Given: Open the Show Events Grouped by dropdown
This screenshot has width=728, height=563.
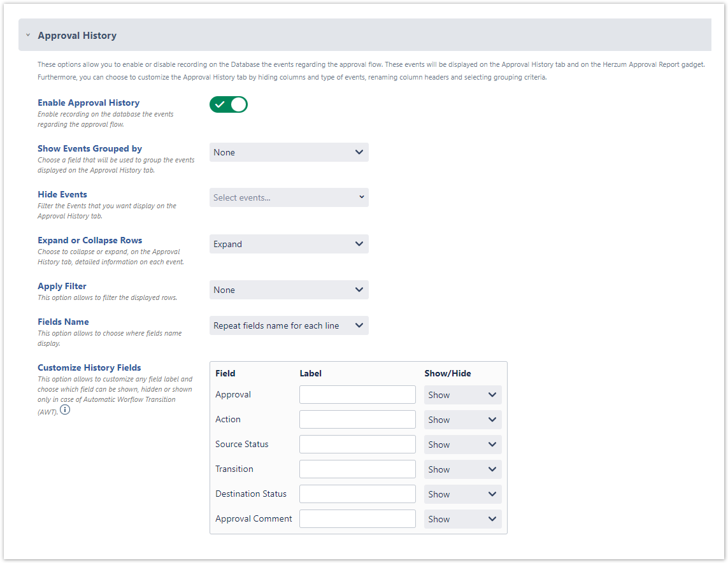Looking at the screenshot, I should coord(289,152).
